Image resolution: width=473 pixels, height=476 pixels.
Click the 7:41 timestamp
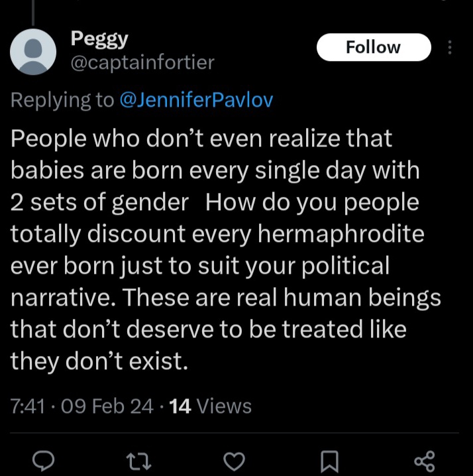28,405
